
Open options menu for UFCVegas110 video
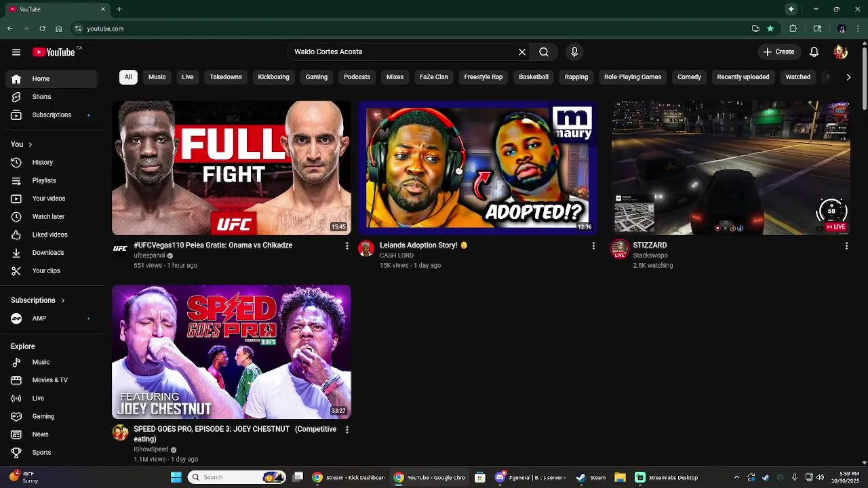(x=347, y=246)
